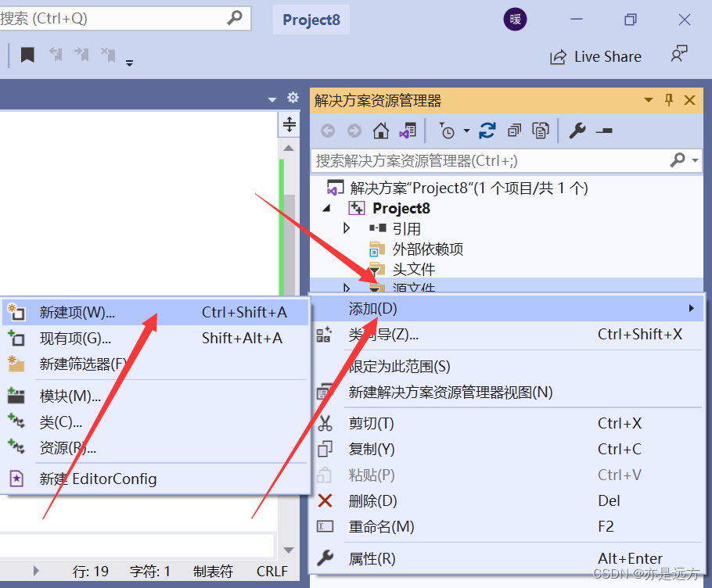This screenshot has width=712, height=588.
Task: Navigate forward in Solution Explorer
Action: click(x=354, y=131)
